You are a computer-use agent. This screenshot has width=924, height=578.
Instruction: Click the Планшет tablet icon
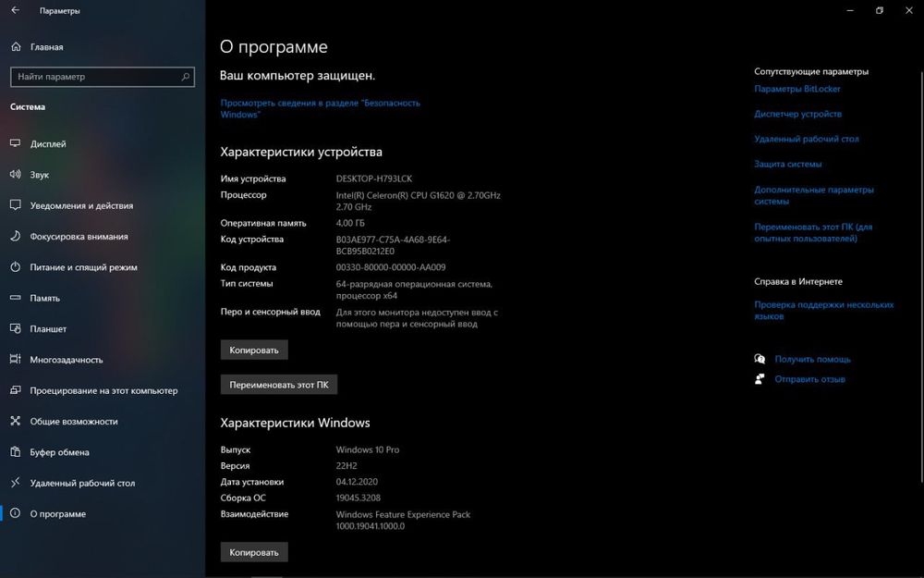tap(16, 328)
